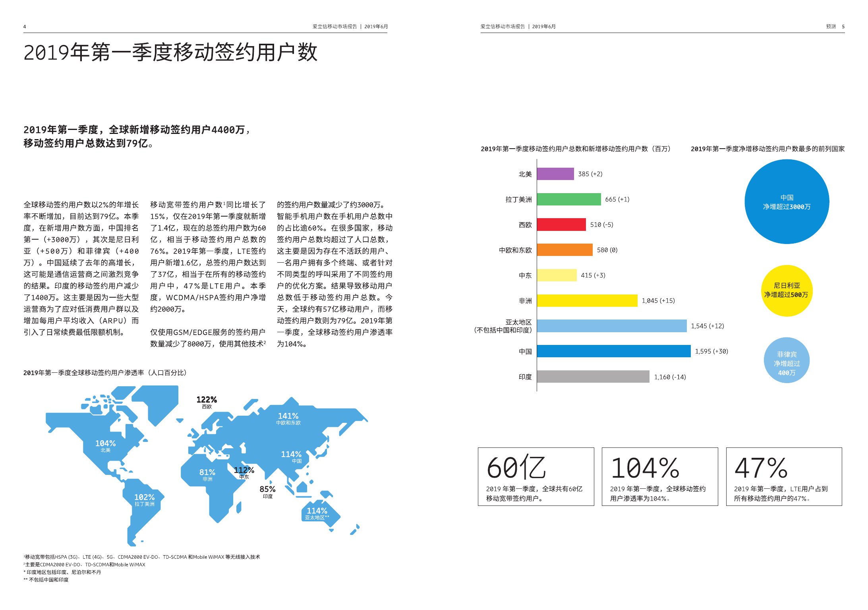Click the red 西欧 bar
Image resolution: width=868 pixels, height=610 pixels.
tap(561, 225)
